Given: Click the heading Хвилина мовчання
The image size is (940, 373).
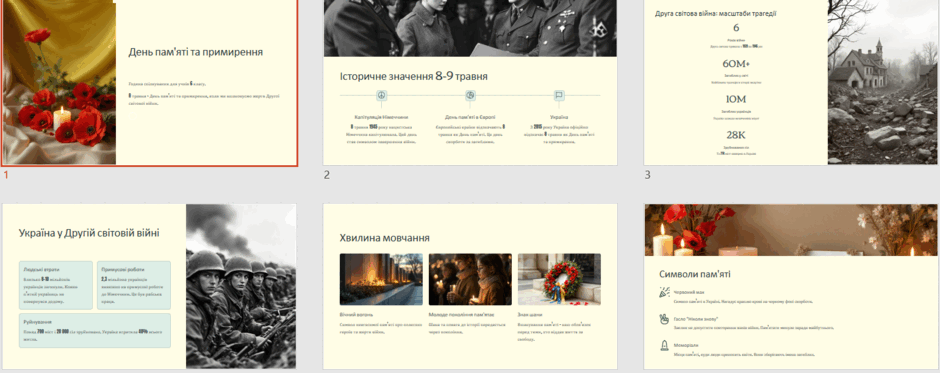Looking at the screenshot, I should point(384,238).
